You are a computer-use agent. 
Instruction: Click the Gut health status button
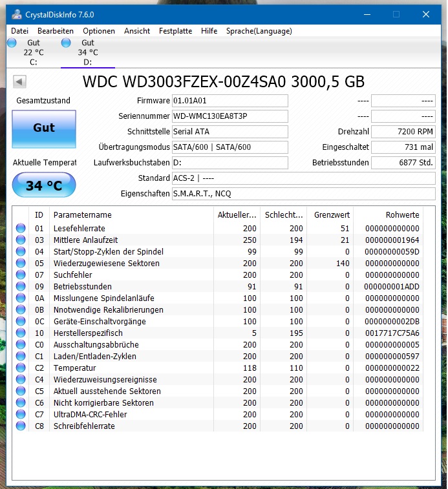44,129
